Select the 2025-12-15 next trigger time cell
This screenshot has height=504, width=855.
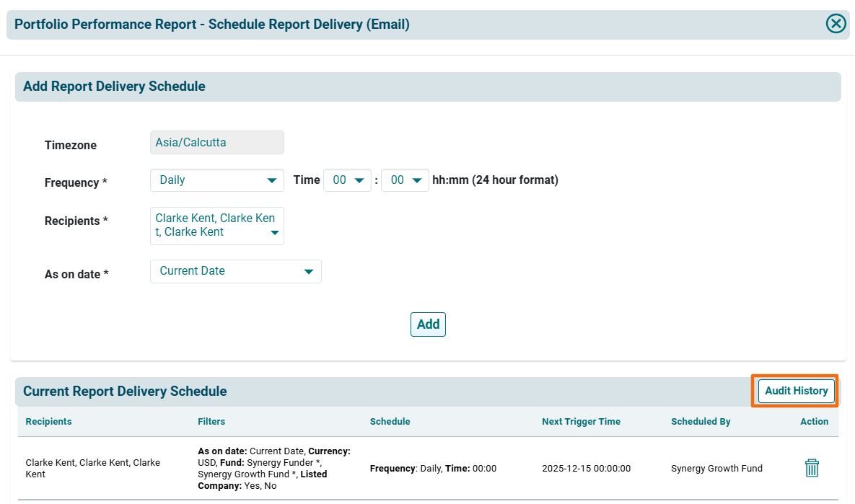coord(586,469)
